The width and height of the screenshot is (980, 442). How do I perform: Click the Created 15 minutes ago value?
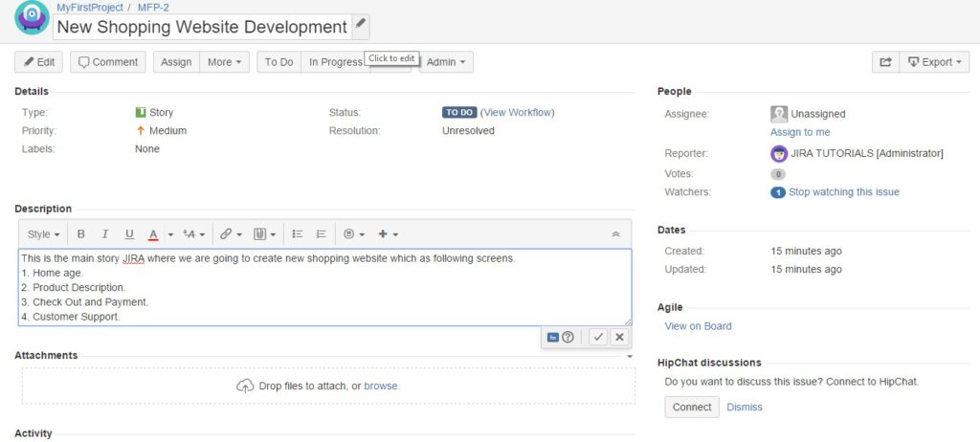click(806, 251)
